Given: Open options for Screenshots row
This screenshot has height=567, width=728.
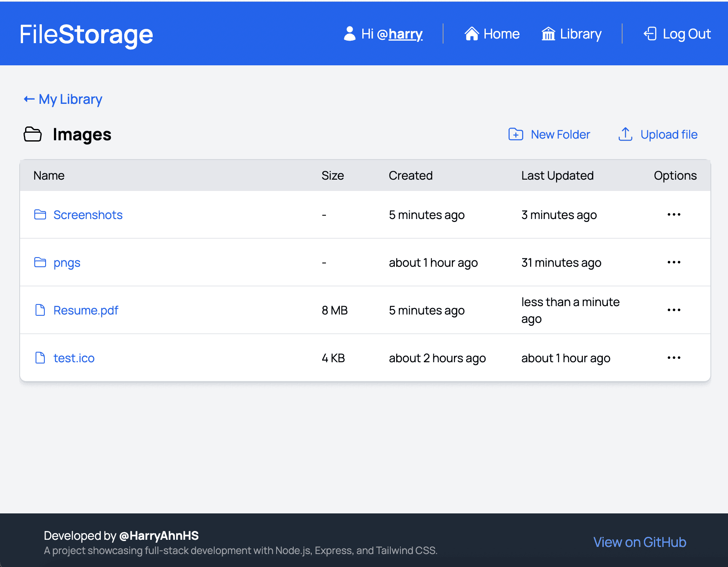Looking at the screenshot, I should click(x=674, y=215).
